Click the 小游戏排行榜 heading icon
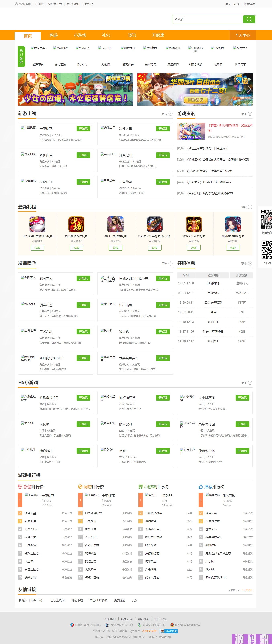 [x=140, y=487]
